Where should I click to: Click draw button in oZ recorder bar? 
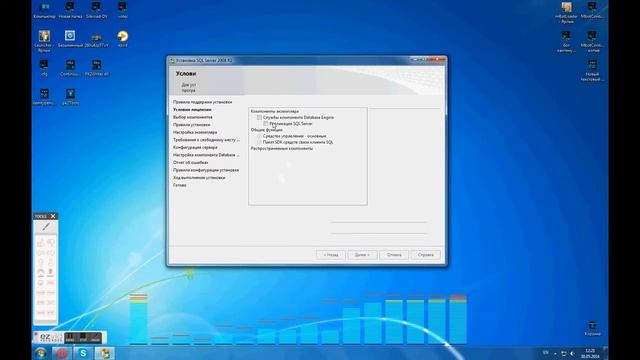click(x=96, y=337)
